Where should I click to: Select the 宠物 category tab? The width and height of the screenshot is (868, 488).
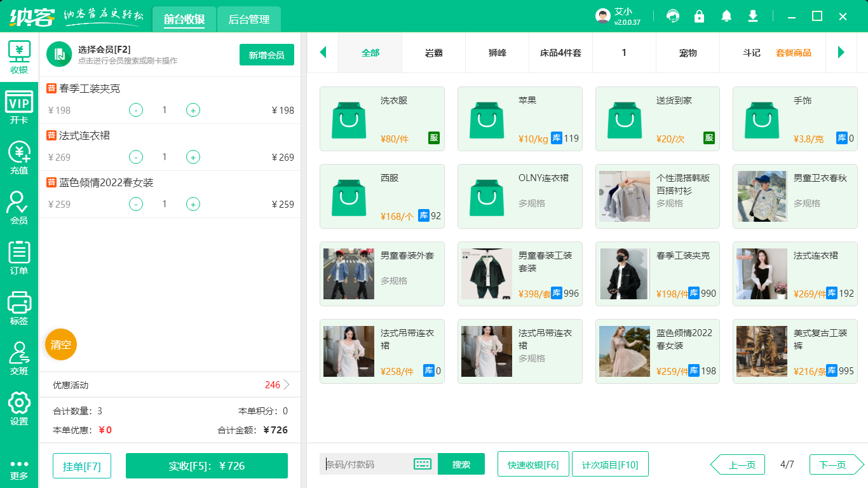pos(688,53)
